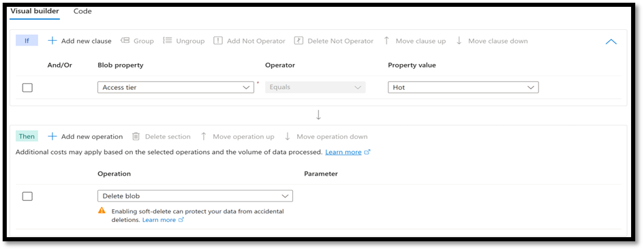Click the Move operation up arrow

click(203, 136)
